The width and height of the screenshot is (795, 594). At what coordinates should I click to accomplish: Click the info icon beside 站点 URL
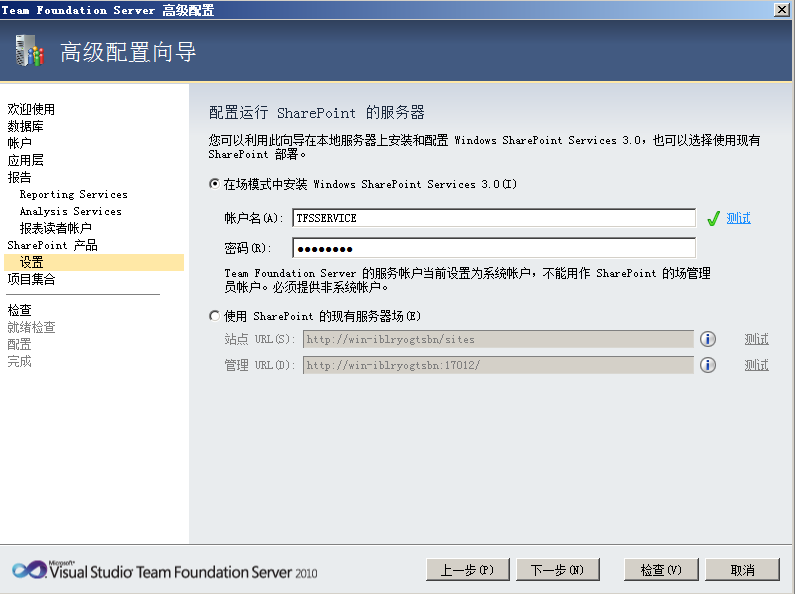708,339
